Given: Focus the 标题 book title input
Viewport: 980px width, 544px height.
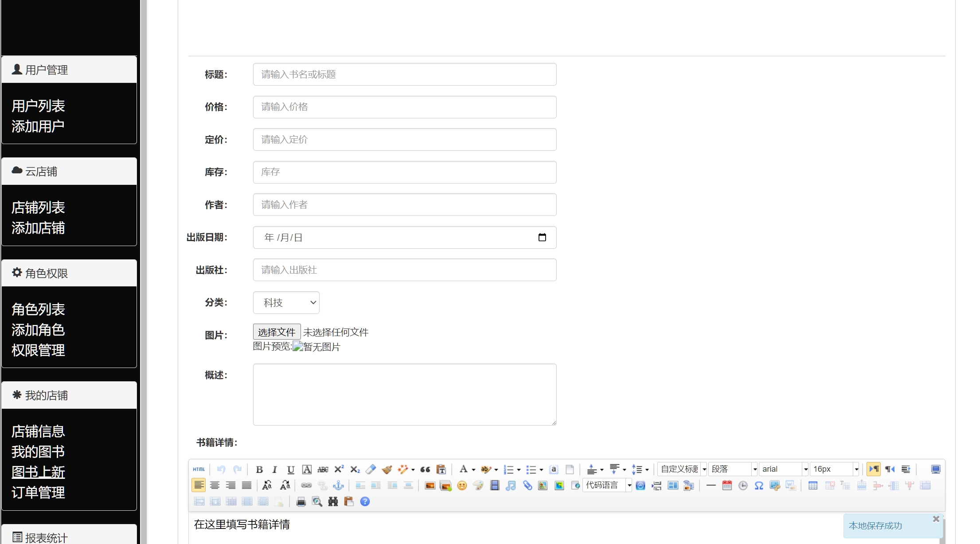Looking at the screenshot, I should pos(405,74).
